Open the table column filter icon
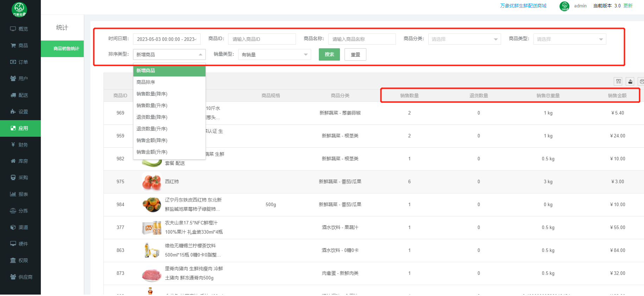This screenshot has width=644, height=296. pyautogui.click(x=618, y=81)
